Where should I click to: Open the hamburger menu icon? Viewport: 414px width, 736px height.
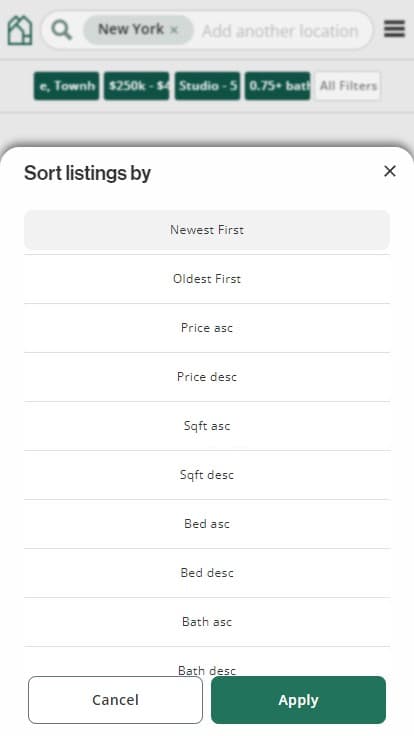click(394, 29)
